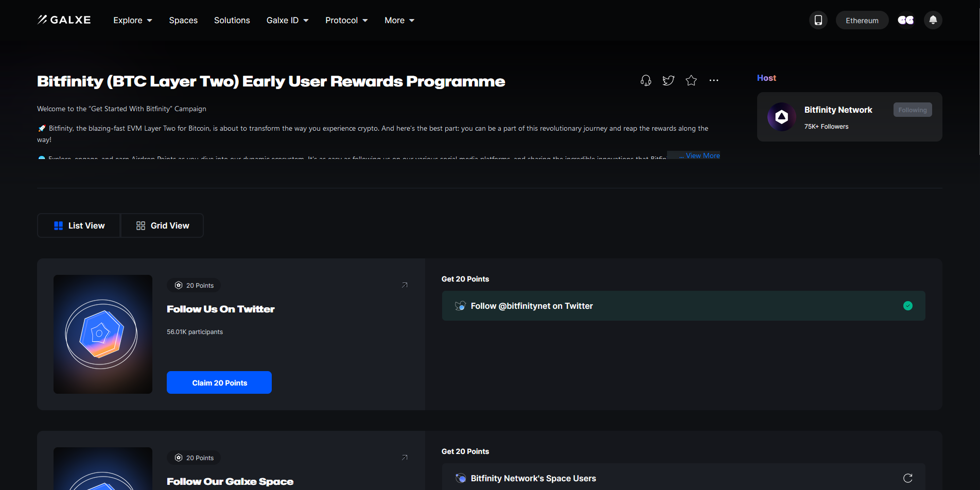Expand the Explore dropdown menu
The image size is (980, 490).
tap(132, 20)
